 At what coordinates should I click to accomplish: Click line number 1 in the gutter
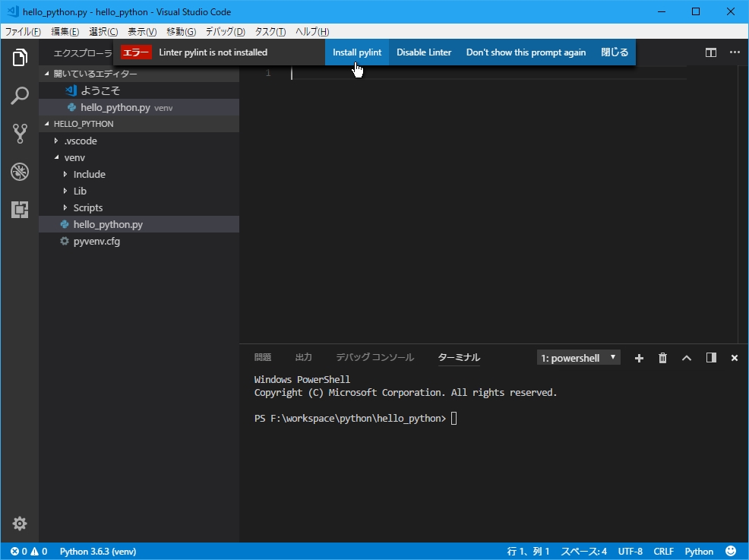point(268,73)
